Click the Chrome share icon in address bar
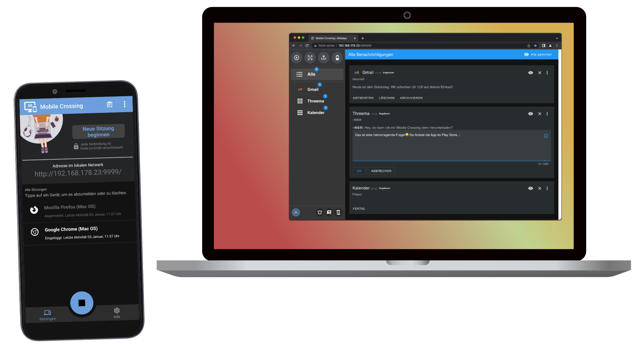 (x=529, y=46)
